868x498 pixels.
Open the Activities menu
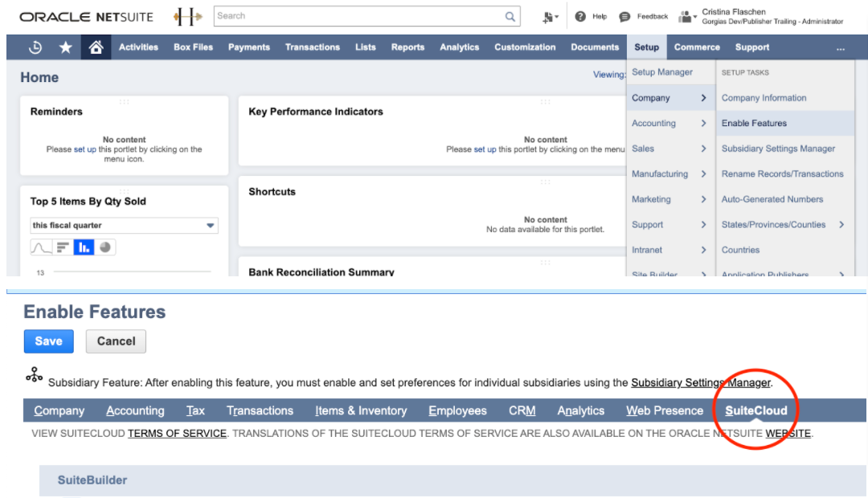click(x=138, y=47)
